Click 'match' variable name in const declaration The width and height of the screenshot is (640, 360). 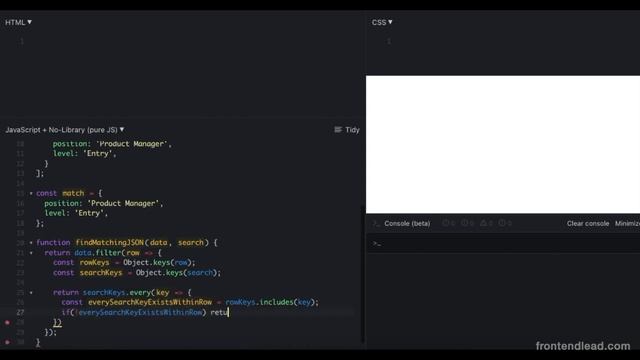pos(73,193)
